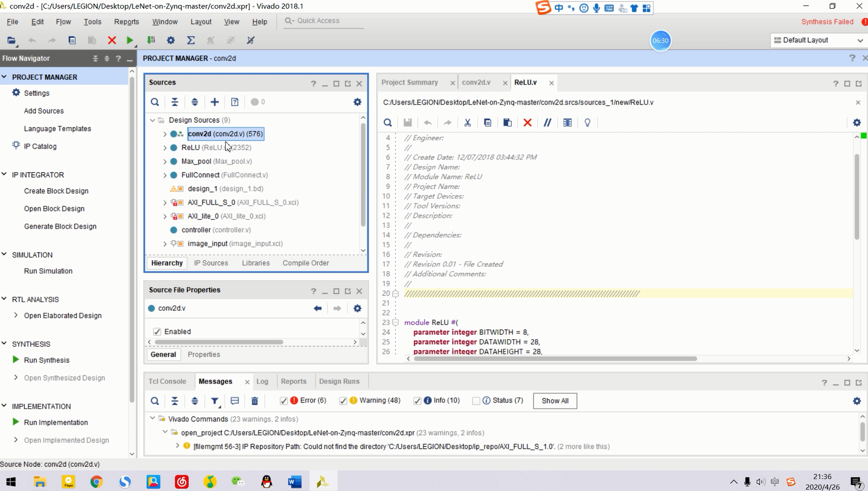Screen dimensions: 868x491
Task: Go back arrow in Source File Properties
Action: (x=318, y=308)
